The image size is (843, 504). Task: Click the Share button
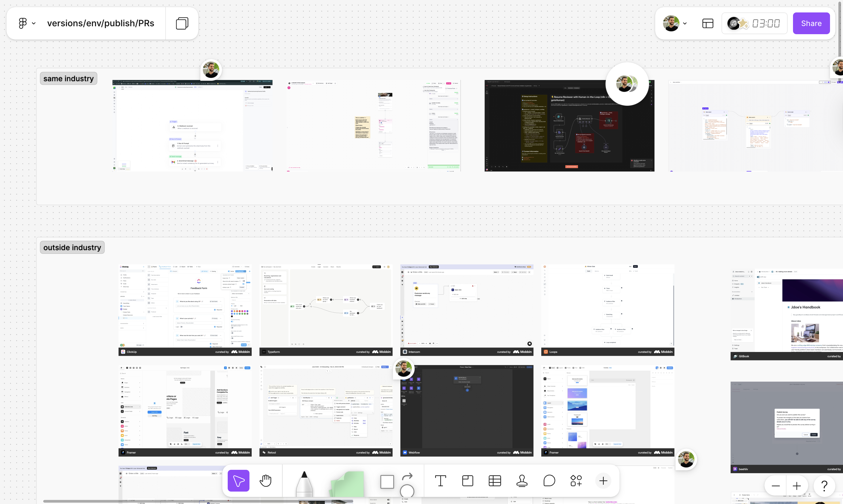(811, 23)
